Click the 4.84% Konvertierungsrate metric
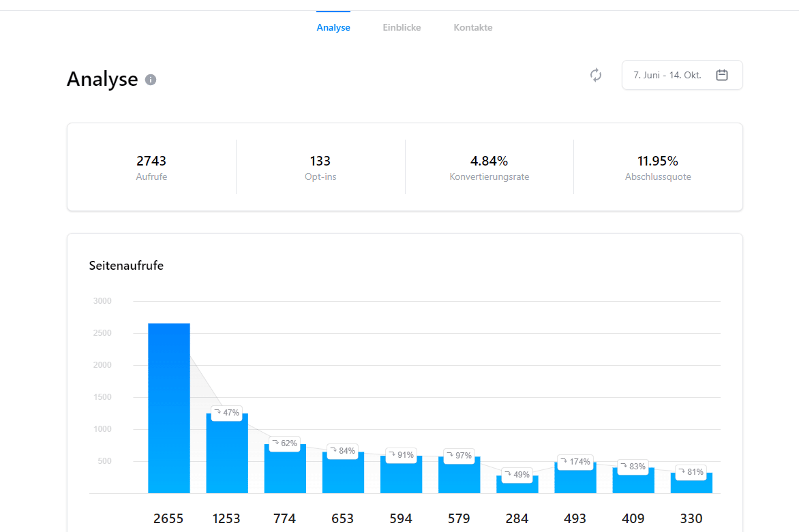This screenshot has height=532, width=799. 489,167
